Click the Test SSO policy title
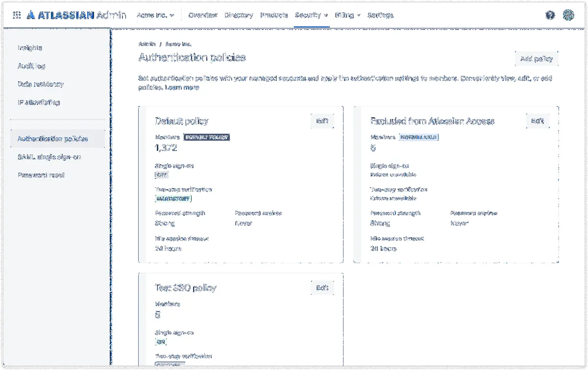 pyautogui.click(x=185, y=288)
